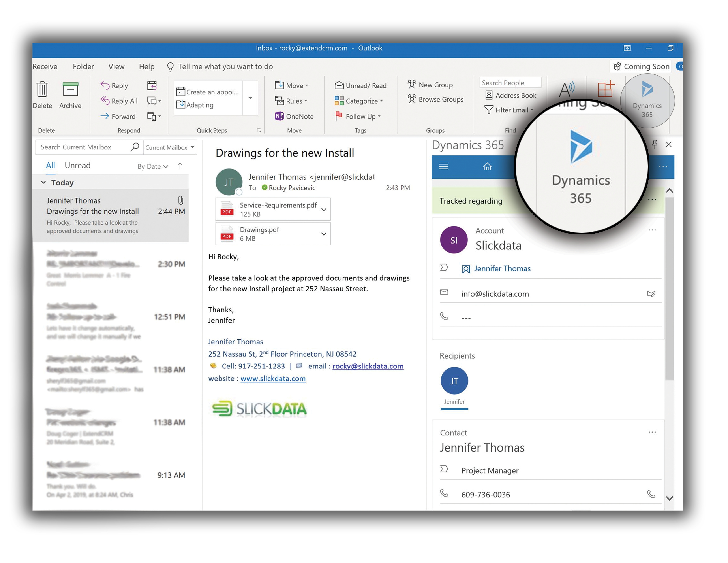Click the Dynamics pane scroll down arrow
The width and height of the screenshot is (728, 563).
tap(669, 498)
